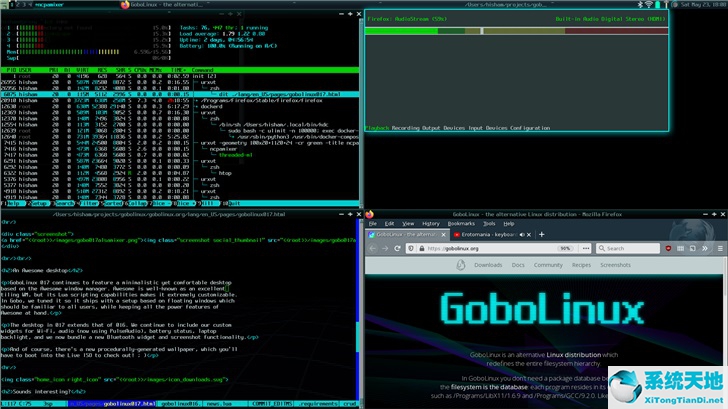Select Input Devices tab in ncpamixer
The width and height of the screenshot is (728, 409).
tap(488, 128)
